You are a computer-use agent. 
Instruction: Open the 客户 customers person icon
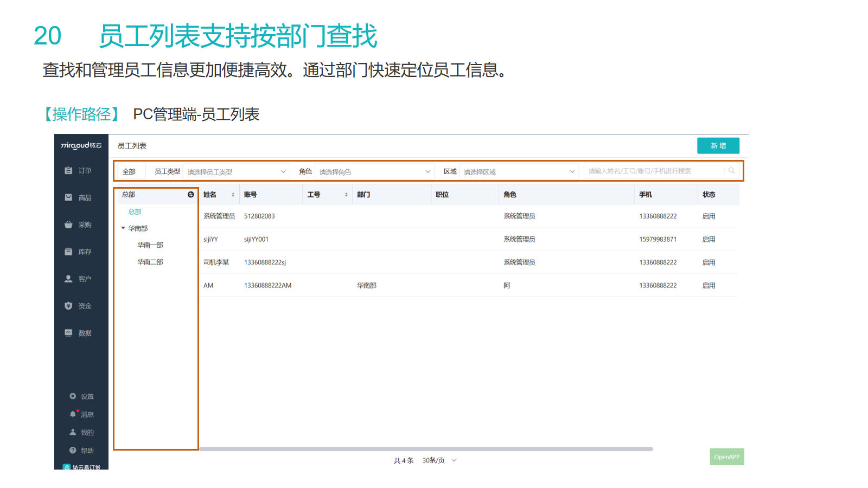[68, 279]
